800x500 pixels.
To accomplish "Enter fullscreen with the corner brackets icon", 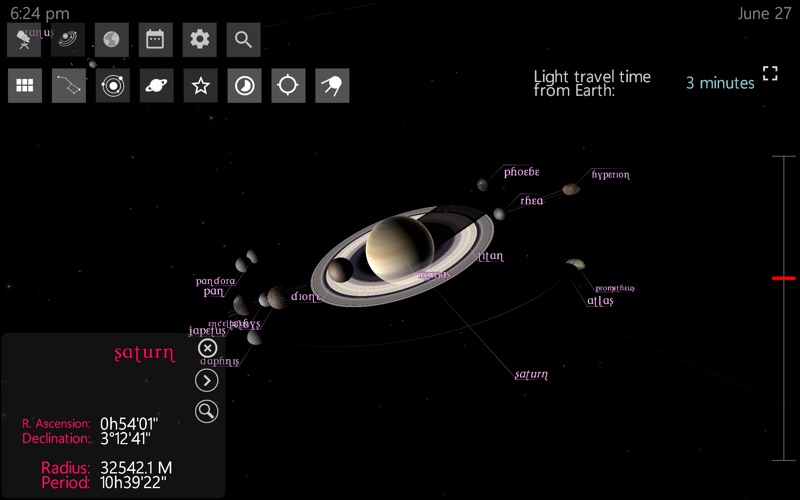I will click(x=770, y=73).
